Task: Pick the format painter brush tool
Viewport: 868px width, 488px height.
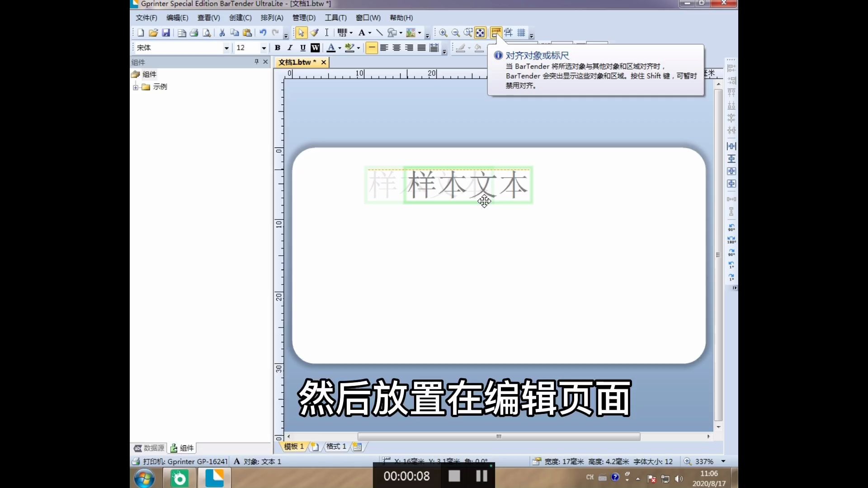Action: click(314, 33)
